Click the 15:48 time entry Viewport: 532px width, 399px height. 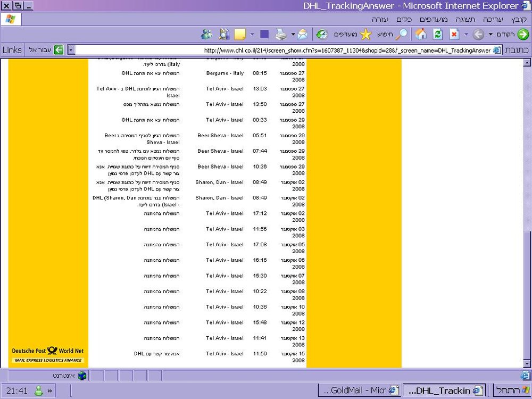[260, 323]
